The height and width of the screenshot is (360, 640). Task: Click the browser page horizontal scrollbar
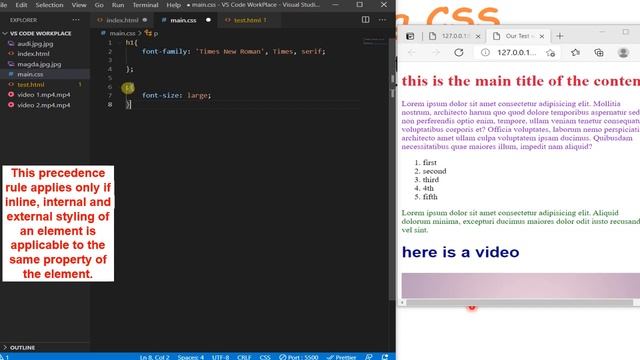(x=519, y=302)
